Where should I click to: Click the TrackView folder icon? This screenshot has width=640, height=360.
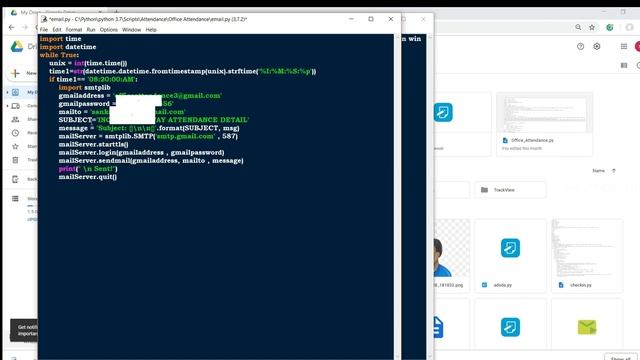[484, 190]
